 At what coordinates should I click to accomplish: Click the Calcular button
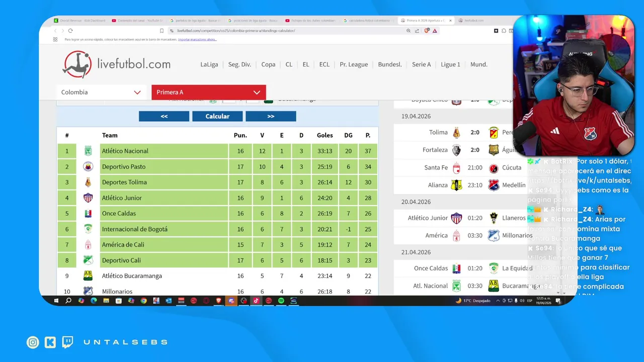(217, 116)
